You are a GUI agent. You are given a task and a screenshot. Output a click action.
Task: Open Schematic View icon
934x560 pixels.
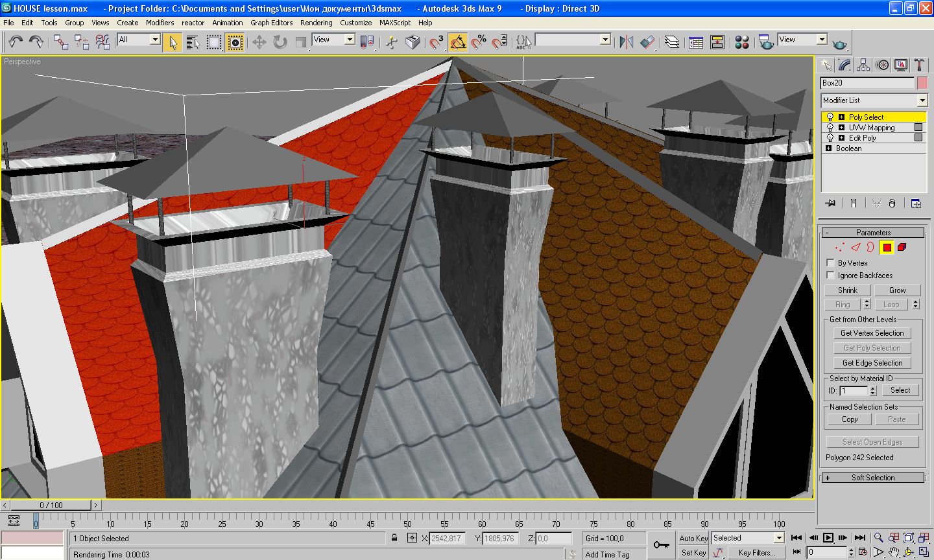click(x=717, y=42)
